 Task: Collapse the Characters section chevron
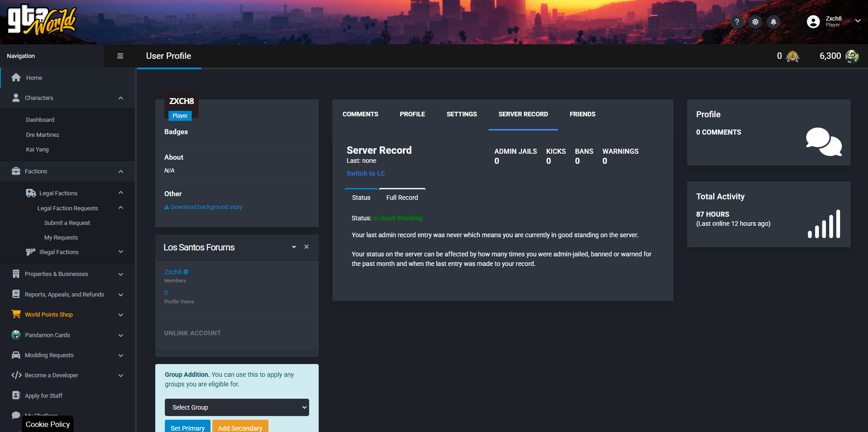pos(121,98)
